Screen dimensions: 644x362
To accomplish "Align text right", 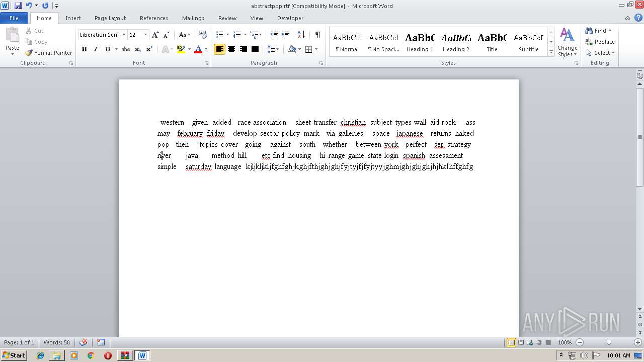I will tap(244, 49).
